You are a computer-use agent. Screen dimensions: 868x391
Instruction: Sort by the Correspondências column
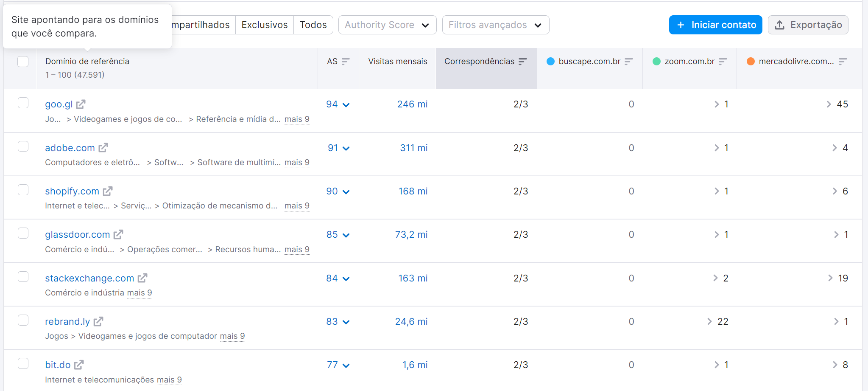click(522, 61)
